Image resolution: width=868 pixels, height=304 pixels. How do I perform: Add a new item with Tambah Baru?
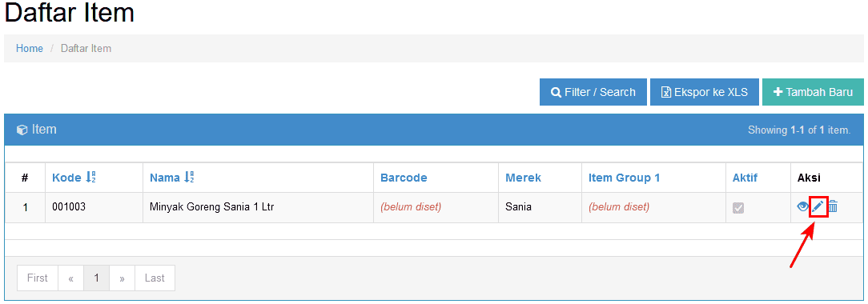[813, 92]
